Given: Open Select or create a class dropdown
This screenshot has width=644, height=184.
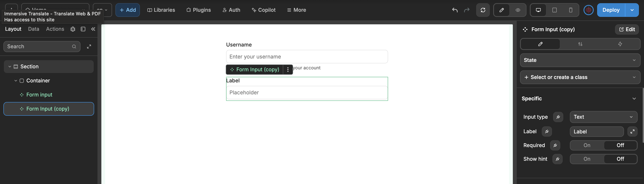Looking at the screenshot, I should (x=580, y=77).
